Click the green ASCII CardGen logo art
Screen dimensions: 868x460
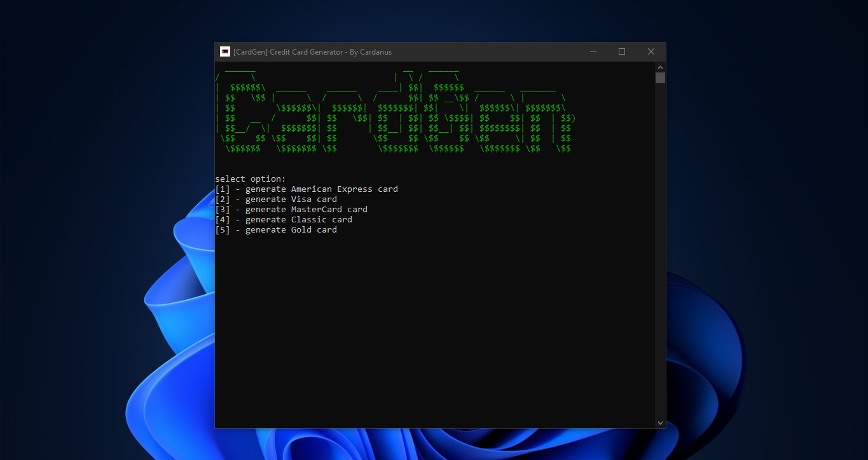pyautogui.click(x=394, y=111)
